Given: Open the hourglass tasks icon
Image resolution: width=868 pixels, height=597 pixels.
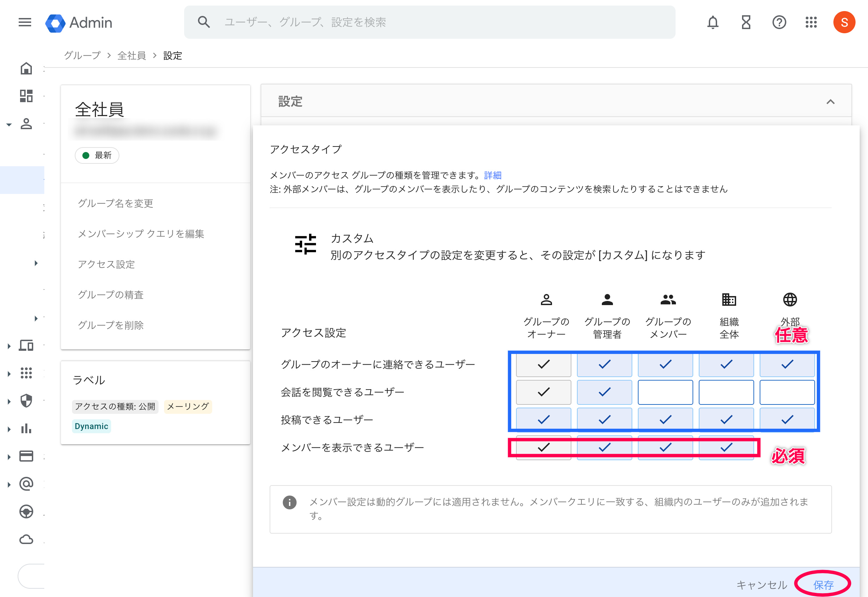Looking at the screenshot, I should coord(746,23).
